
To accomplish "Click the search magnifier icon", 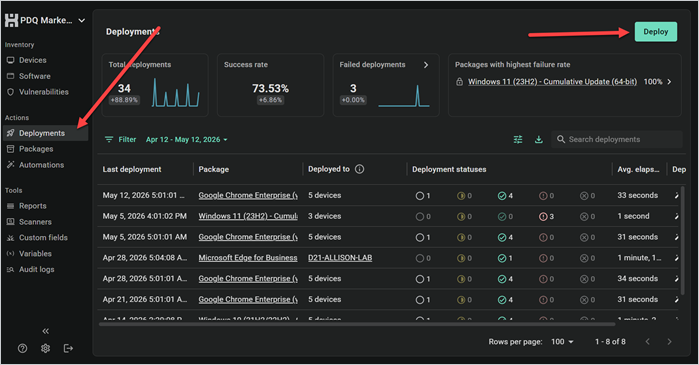I will [561, 139].
